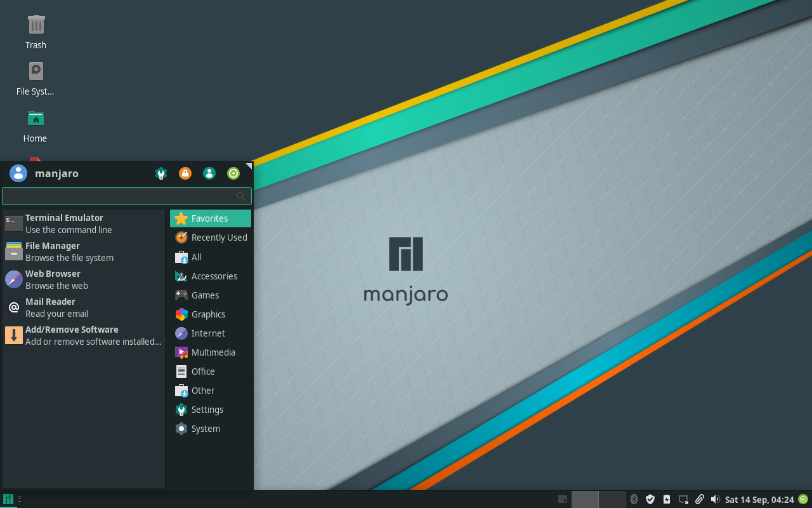Open the File Manager entry
The height and width of the screenshot is (508, 812).
70,251
